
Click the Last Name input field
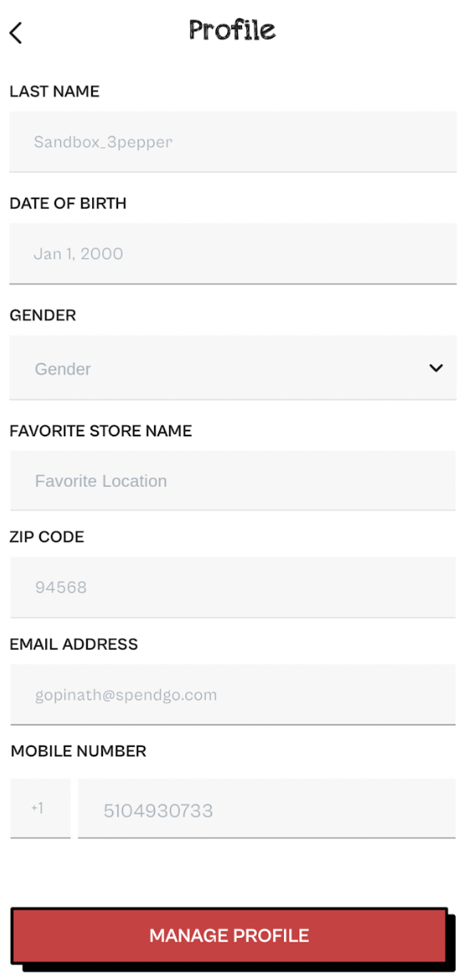coord(233,142)
